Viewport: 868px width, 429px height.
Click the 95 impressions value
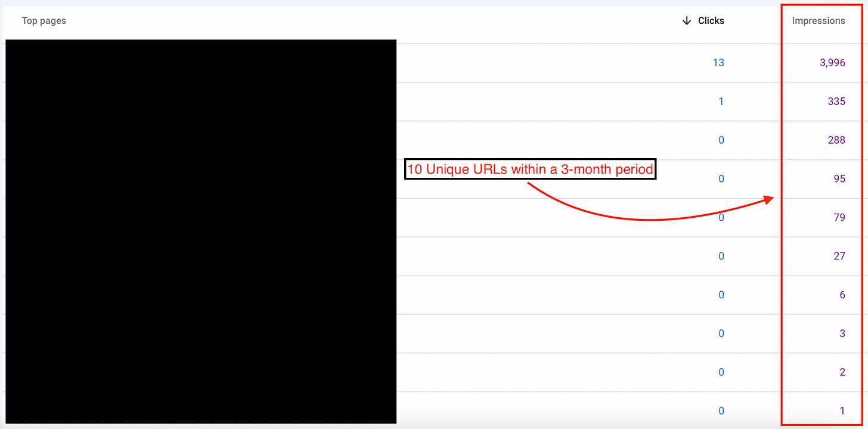coord(839,179)
